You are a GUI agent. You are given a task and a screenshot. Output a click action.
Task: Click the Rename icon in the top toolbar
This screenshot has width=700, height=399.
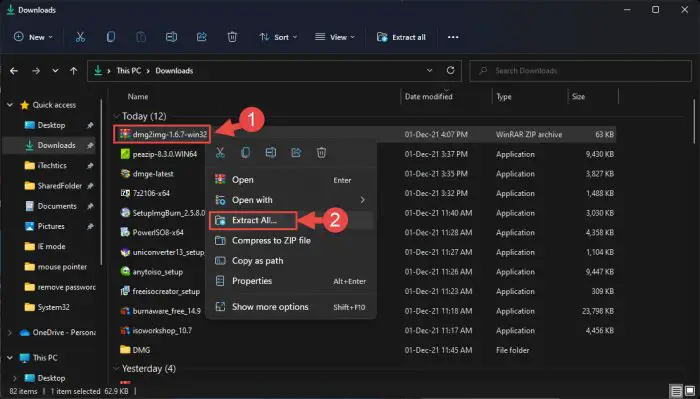pyautogui.click(x=171, y=37)
